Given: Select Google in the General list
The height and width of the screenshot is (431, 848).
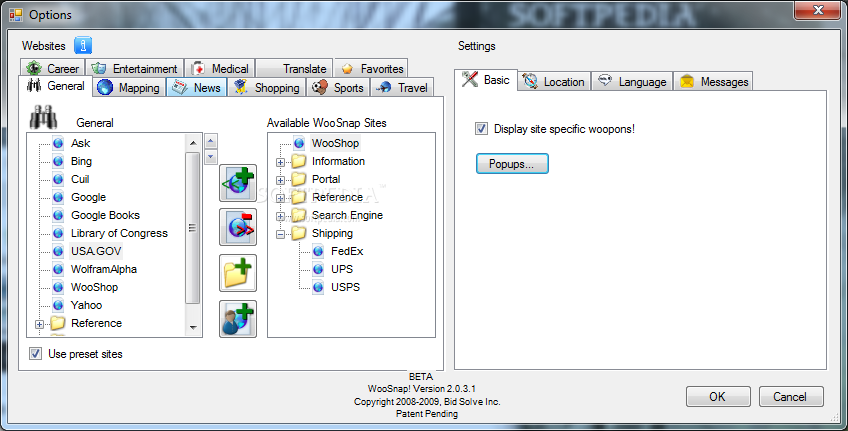Looking at the screenshot, I should (88, 197).
